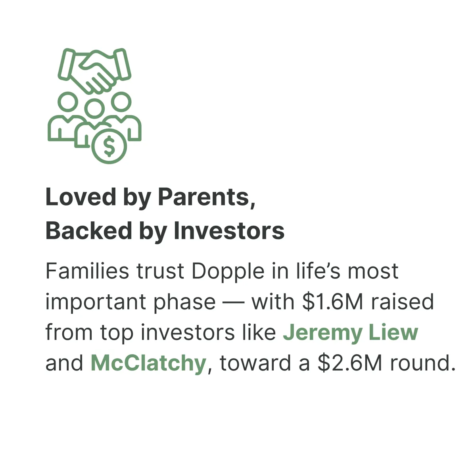Click the word 'Families' in paragraph
The height and width of the screenshot is (476, 476).
[87, 271]
